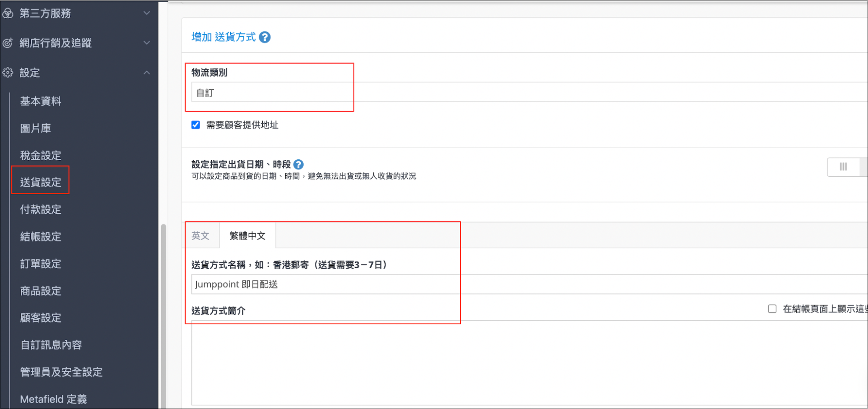Switch to the 繁體中文 tab

point(248,236)
